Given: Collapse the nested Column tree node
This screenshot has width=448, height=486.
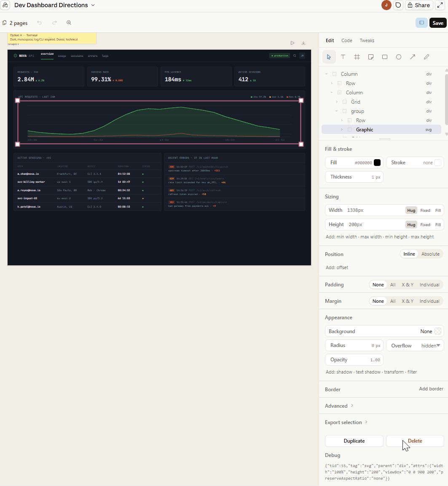Looking at the screenshot, I should click(332, 93).
